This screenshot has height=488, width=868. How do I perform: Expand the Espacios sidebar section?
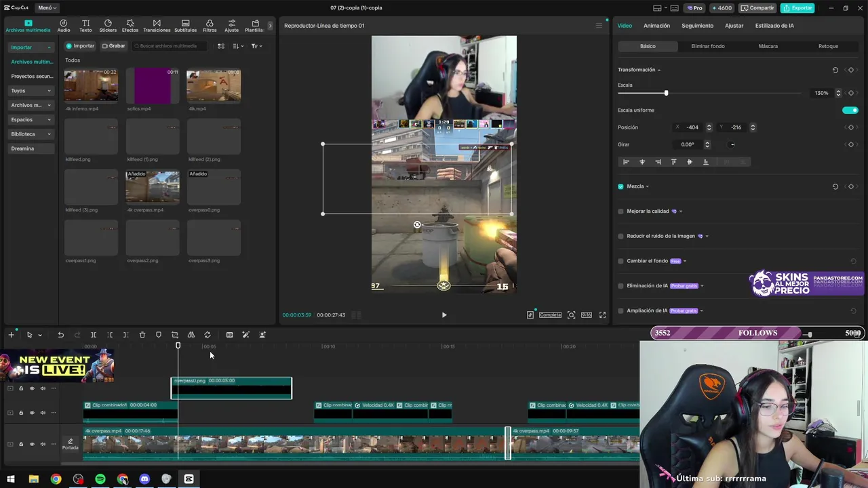pyautogui.click(x=31, y=119)
